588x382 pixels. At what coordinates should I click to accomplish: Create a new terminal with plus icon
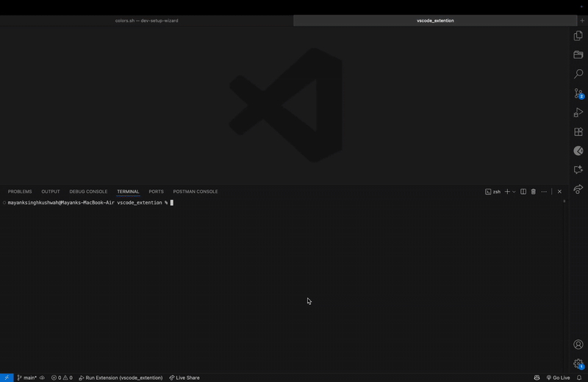click(x=507, y=192)
